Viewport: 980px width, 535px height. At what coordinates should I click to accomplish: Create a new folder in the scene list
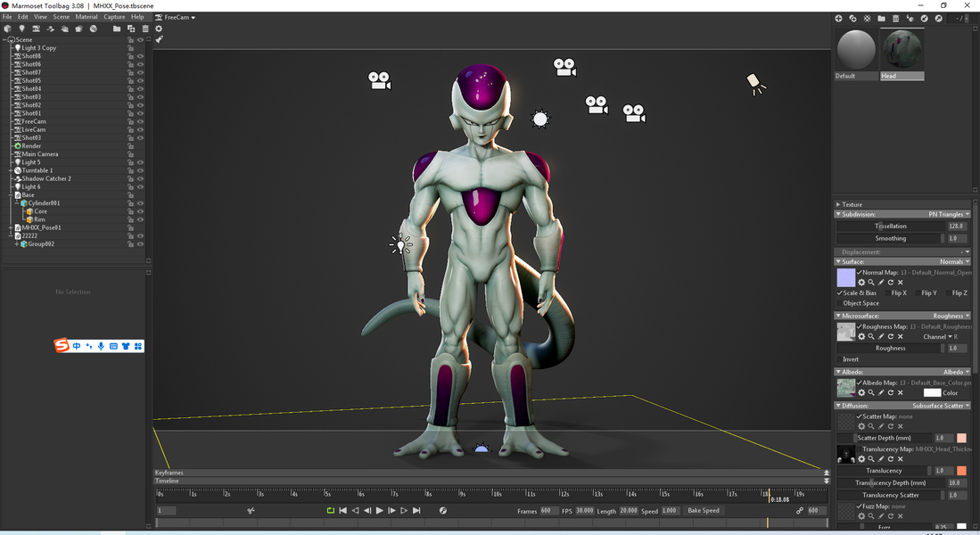tap(117, 29)
